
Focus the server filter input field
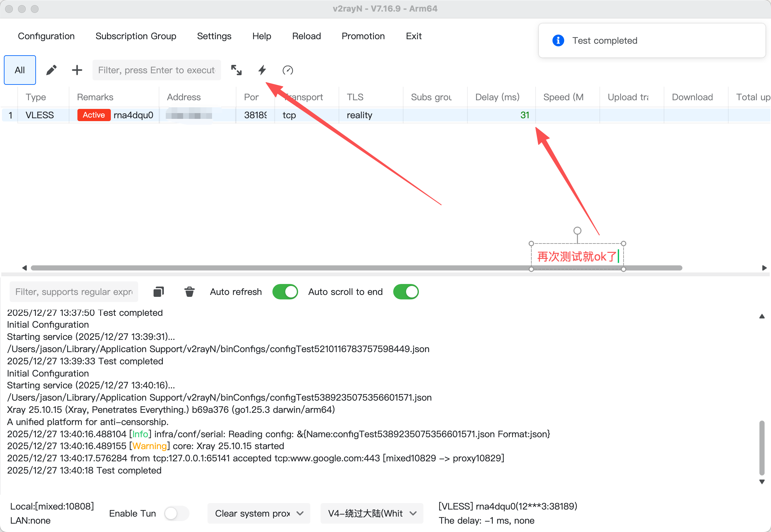157,70
